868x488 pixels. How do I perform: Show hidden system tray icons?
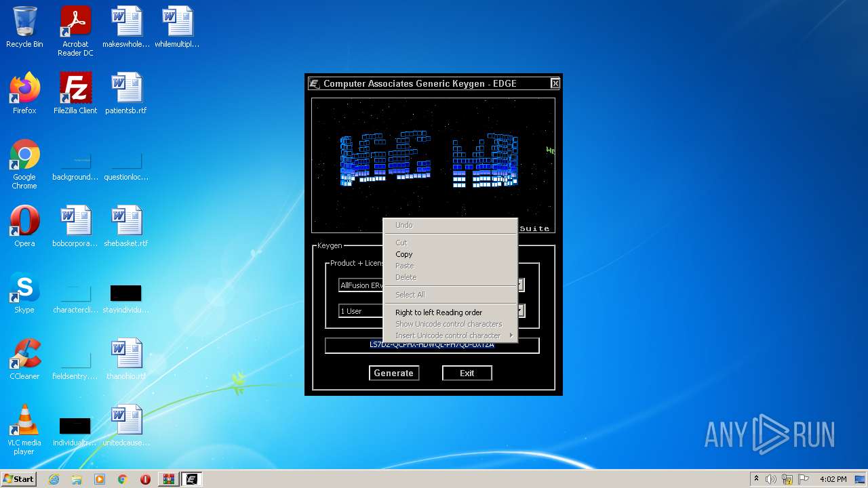pos(756,479)
